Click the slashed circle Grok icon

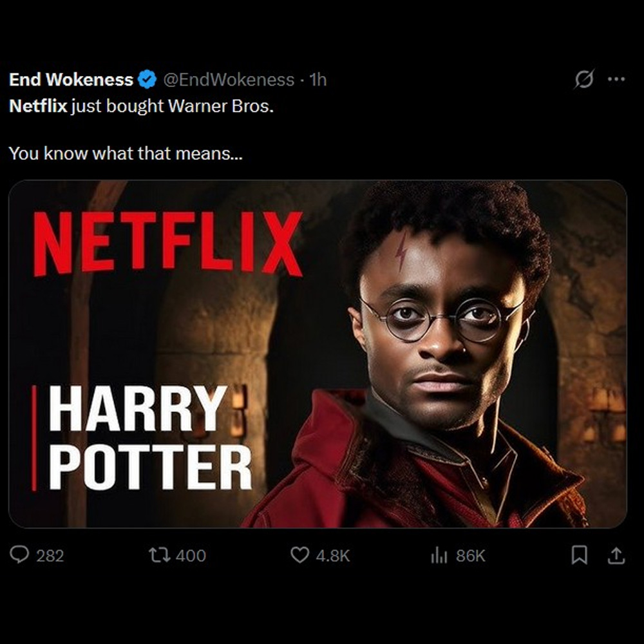pos(584,80)
